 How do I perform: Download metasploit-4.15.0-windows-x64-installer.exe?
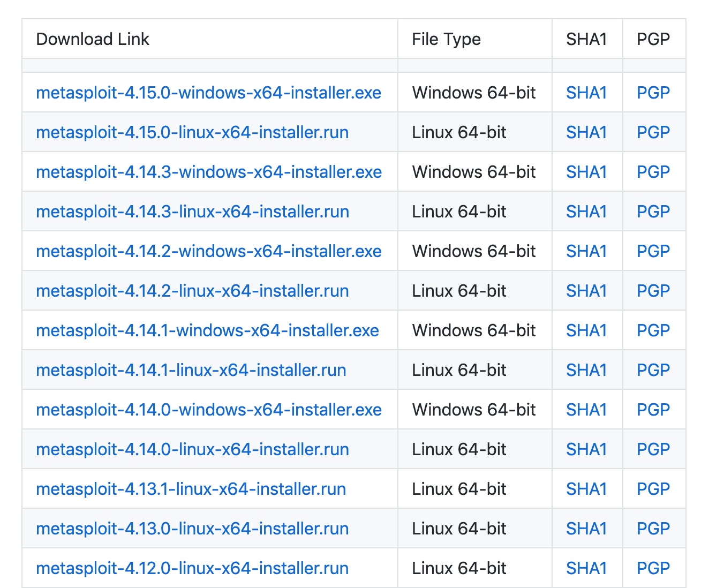tap(208, 93)
